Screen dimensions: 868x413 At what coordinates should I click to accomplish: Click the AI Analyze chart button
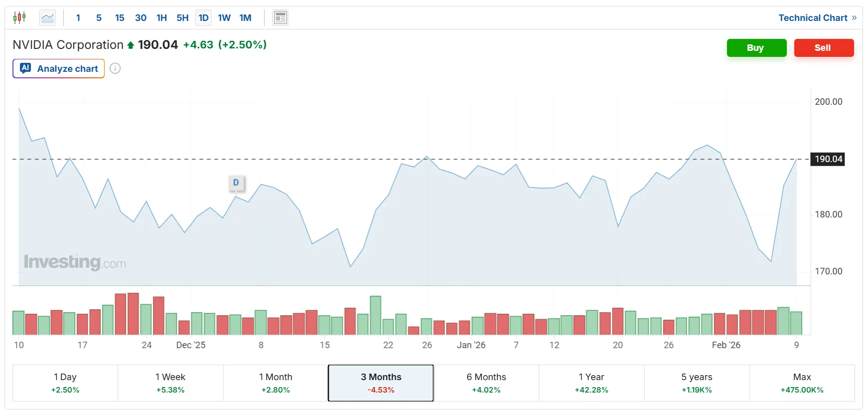click(59, 68)
